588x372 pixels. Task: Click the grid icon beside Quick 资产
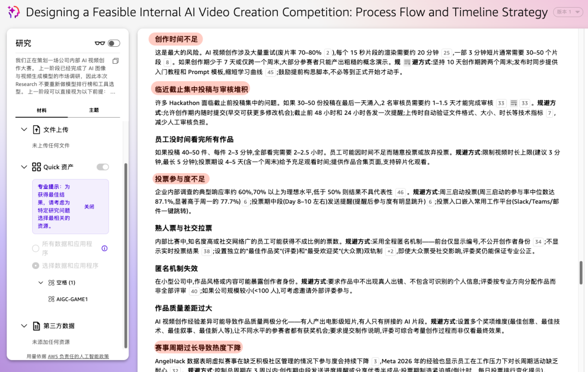36,167
